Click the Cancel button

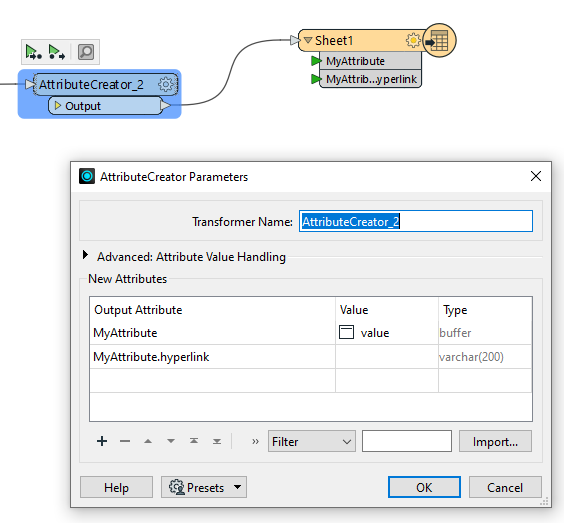tap(505, 487)
